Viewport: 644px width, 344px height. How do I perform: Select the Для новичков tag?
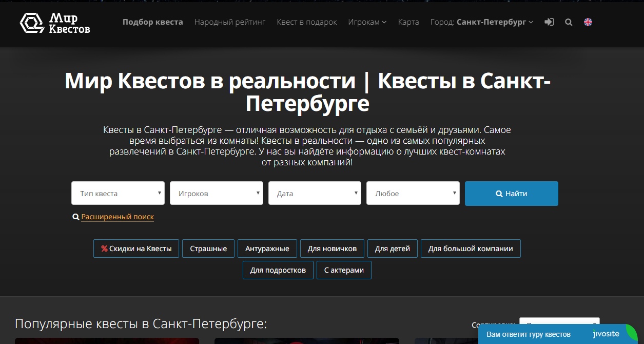332,249
